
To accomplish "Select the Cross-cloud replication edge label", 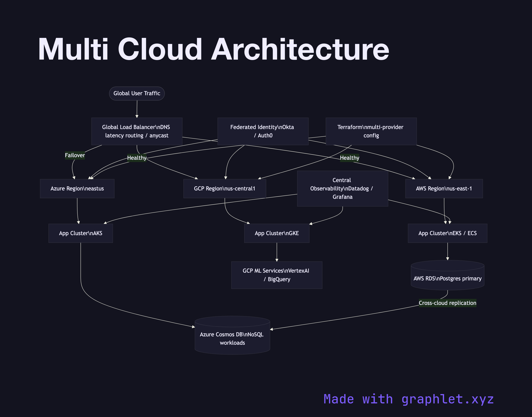I will pyautogui.click(x=447, y=303).
